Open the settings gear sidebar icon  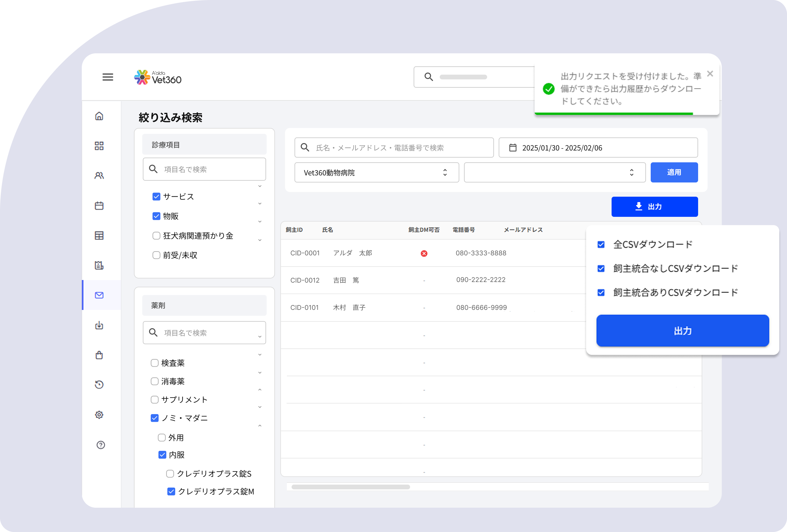coord(99,415)
